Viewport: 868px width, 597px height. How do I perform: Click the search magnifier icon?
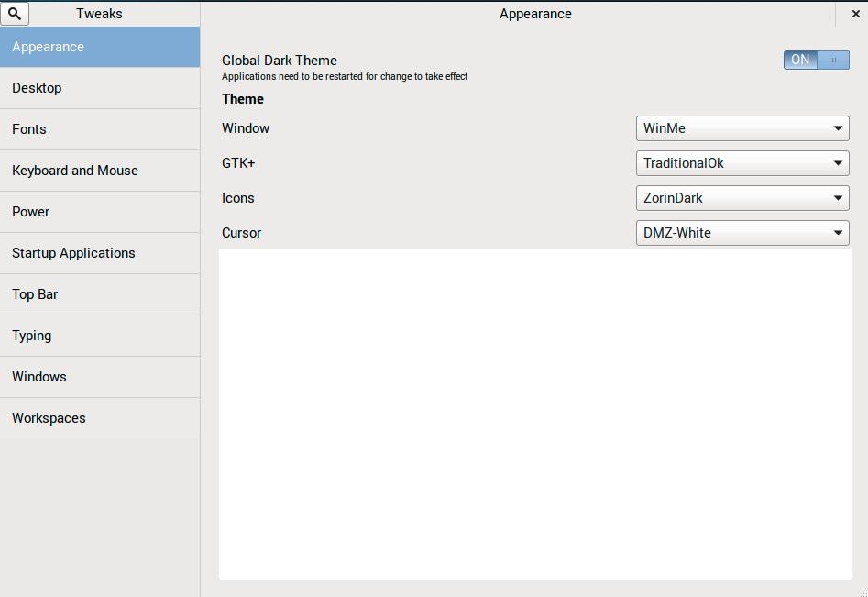coord(15,14)
